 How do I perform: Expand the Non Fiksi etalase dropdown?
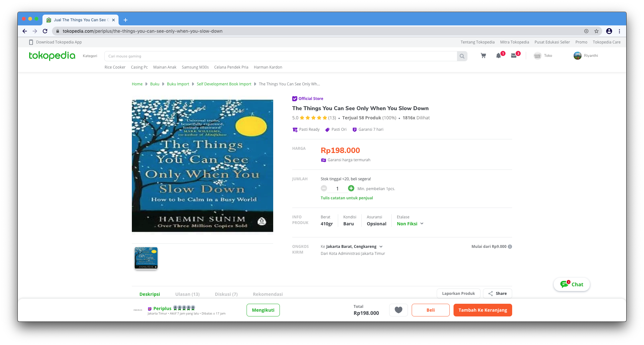[x=410, y=224]
